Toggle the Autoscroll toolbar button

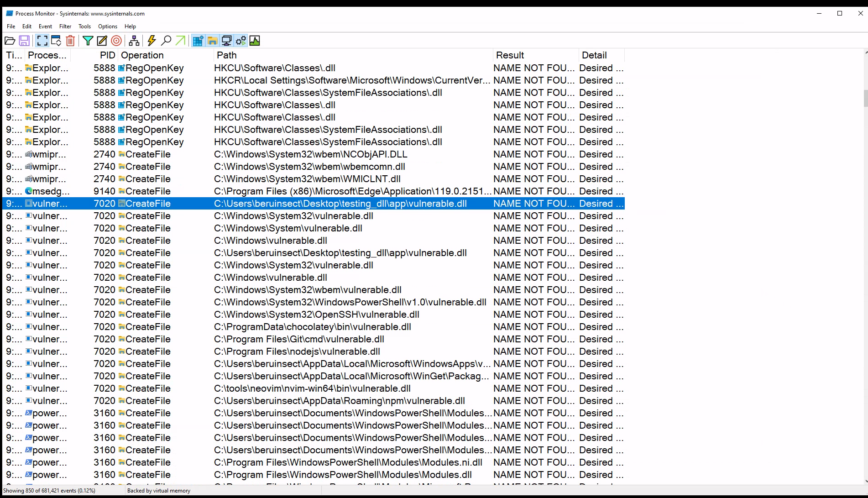[56, 41]
